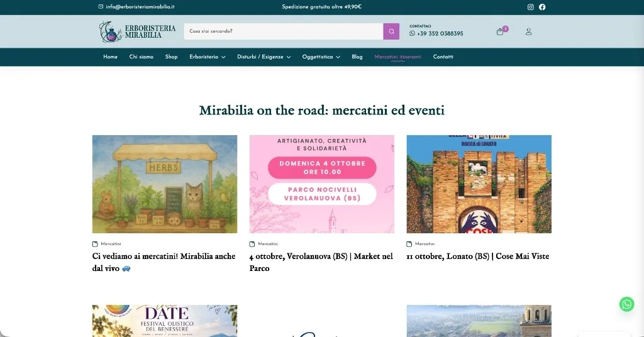Click category icon above '4 ottobre, Verolanuova'
Viewport: 644px width, 337px height.
(252, 244)
